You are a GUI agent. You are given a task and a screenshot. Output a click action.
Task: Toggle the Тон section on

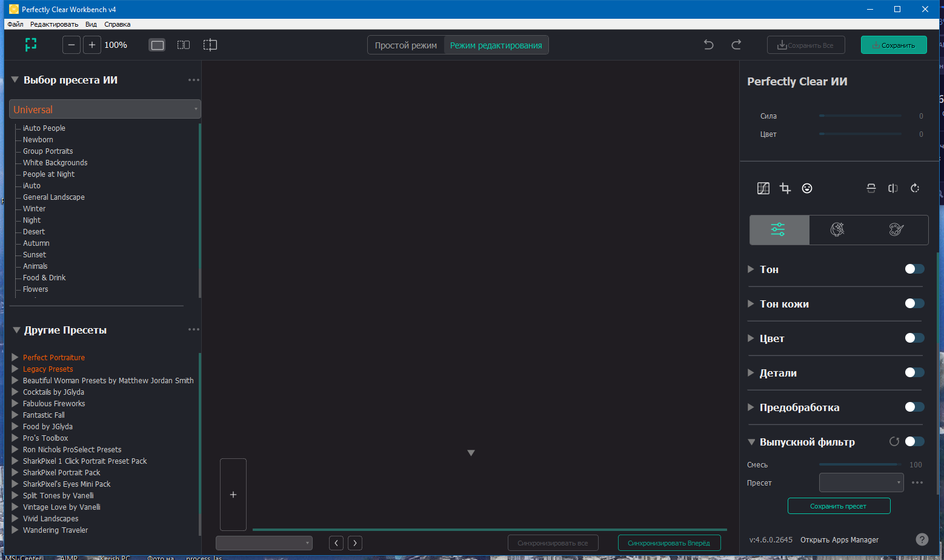click(914, 269)
